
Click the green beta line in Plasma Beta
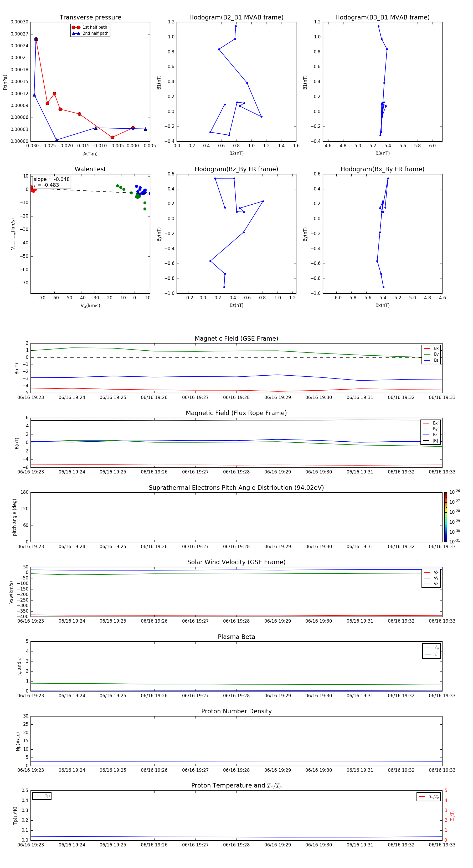(236, 684)
